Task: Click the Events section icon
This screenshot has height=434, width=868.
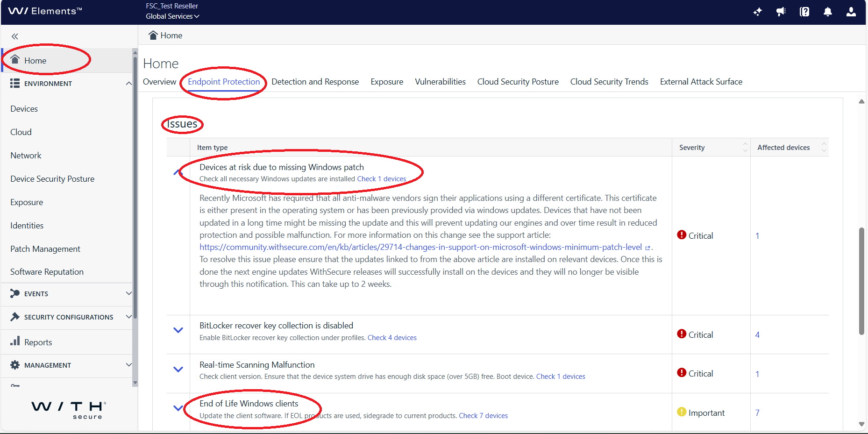Action: [15, 293]
